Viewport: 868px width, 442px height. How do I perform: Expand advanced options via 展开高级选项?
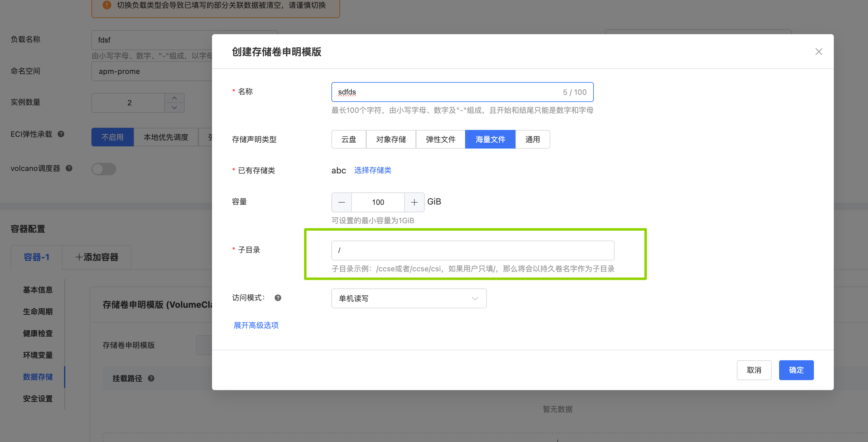pos(256,325)
